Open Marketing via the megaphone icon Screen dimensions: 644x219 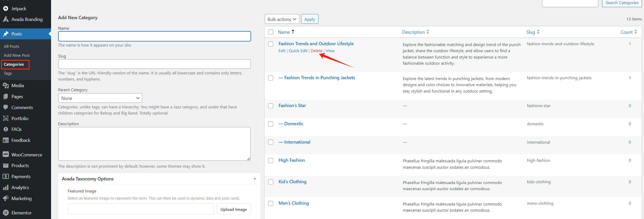[6, 198]
